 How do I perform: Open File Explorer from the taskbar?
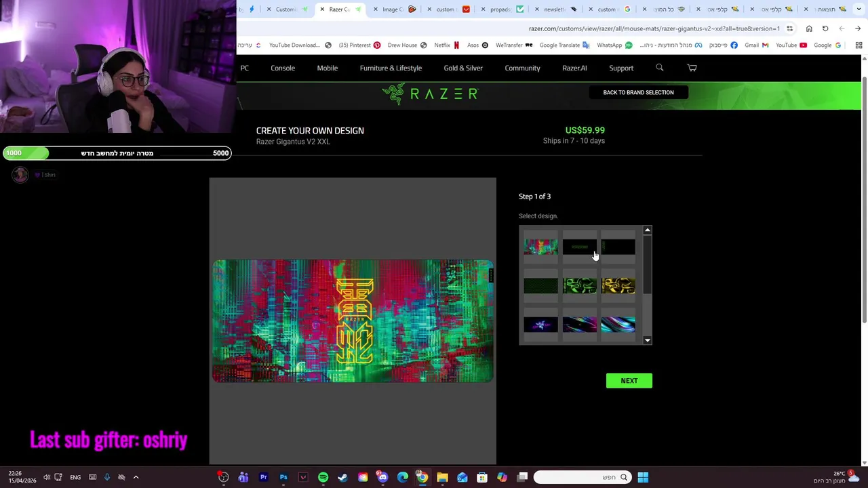(442, 477)
